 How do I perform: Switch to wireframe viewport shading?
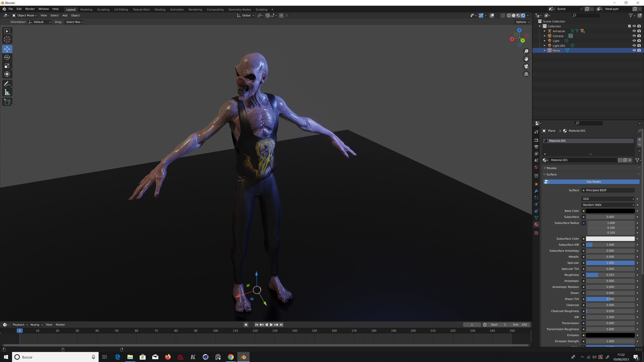coord(509,15)
